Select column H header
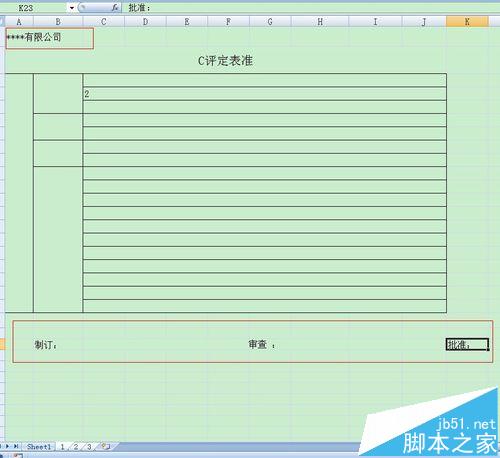 coord(320,22)
